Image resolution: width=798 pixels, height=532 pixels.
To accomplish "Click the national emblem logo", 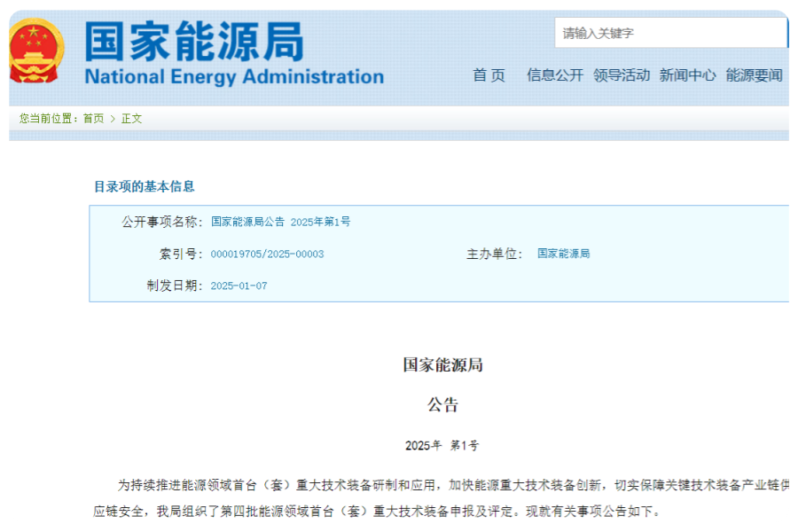I will 36,51.
